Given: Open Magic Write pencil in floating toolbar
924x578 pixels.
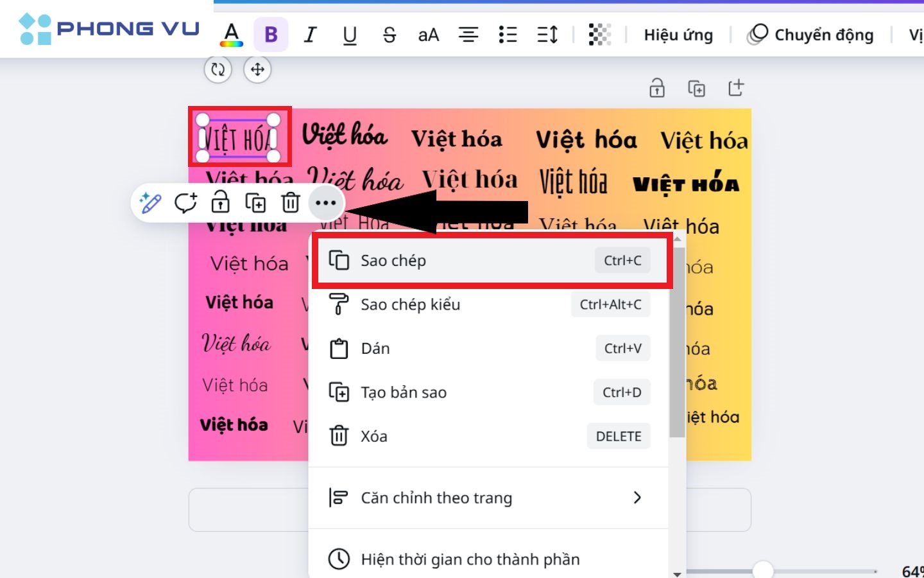Looking at the screenshot, I should 151,203.
